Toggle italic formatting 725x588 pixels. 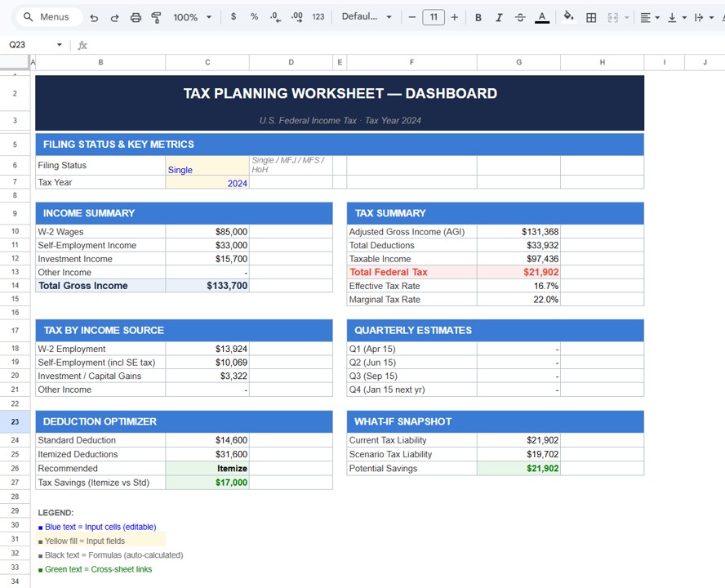(x=499, y=18)
